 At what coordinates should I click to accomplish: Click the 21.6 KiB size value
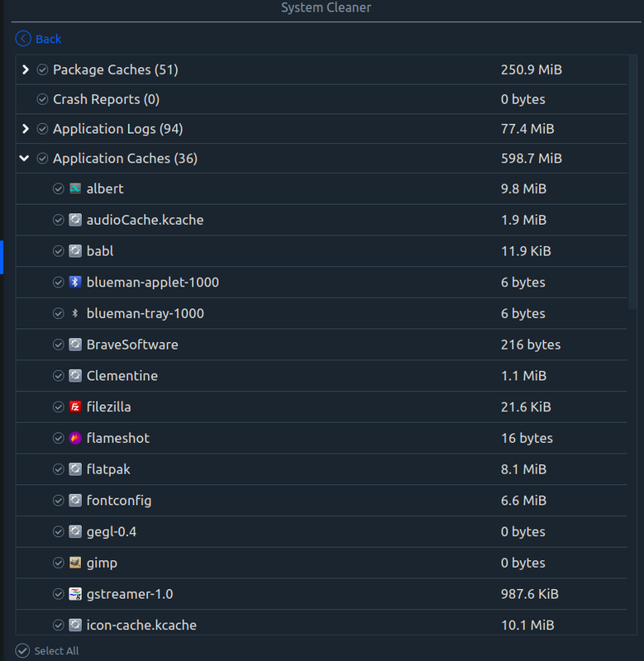pos(526,407)
